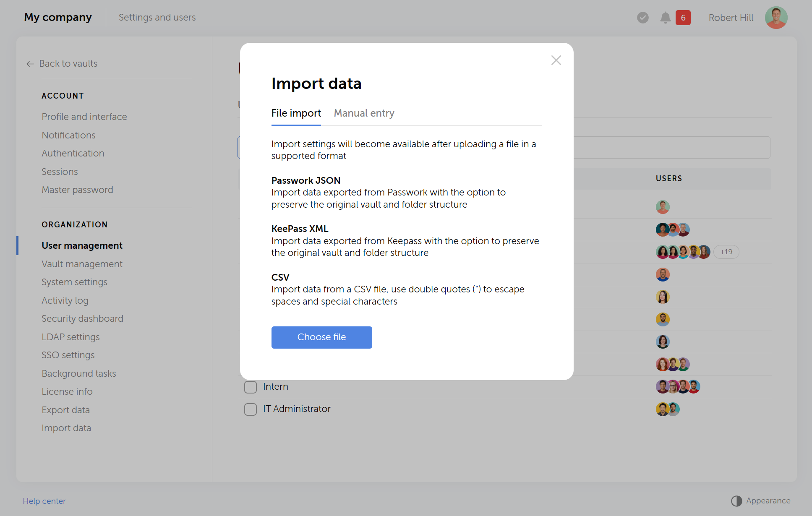This screenshot has height=516, width=812.
Task: Click the search input field behind dialog
Action: 671,147
